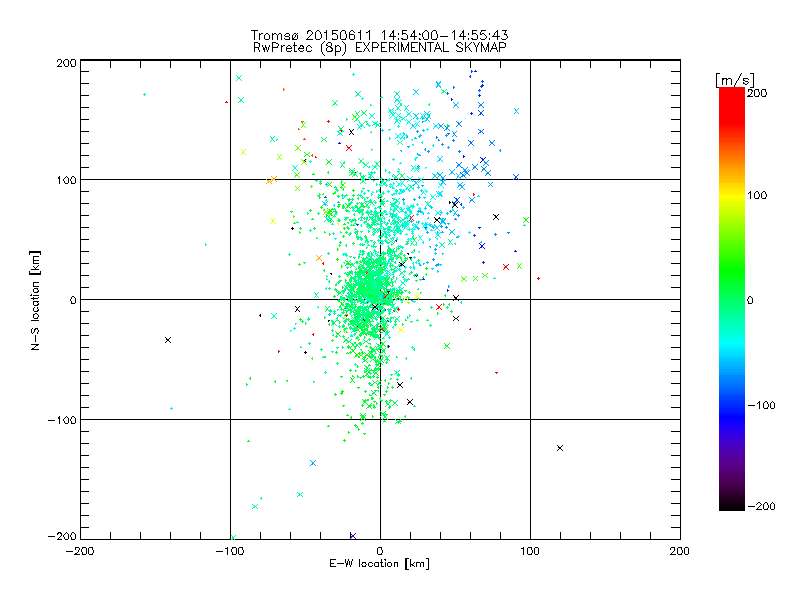Click the -200 tick label on the N-S axis
The width and height of the screenshot is (800, 600).
pyautogui.click(x=62, y=536)
